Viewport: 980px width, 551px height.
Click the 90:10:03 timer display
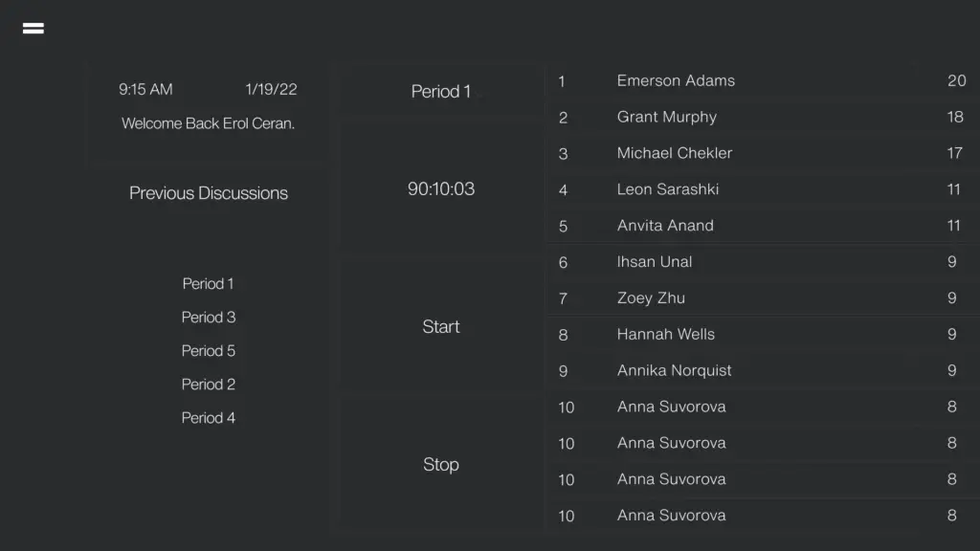click(440, 188)
